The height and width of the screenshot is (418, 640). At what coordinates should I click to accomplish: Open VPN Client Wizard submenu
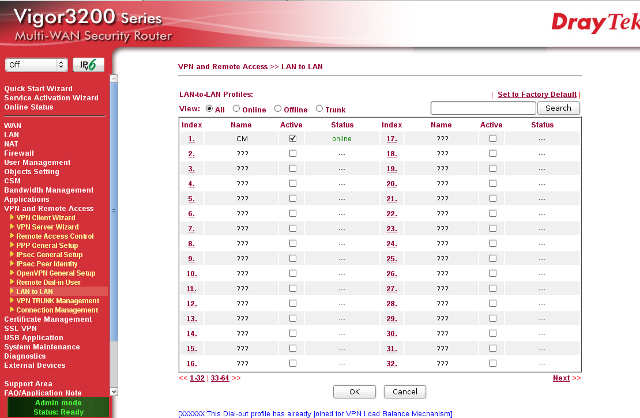click(46, 218)
